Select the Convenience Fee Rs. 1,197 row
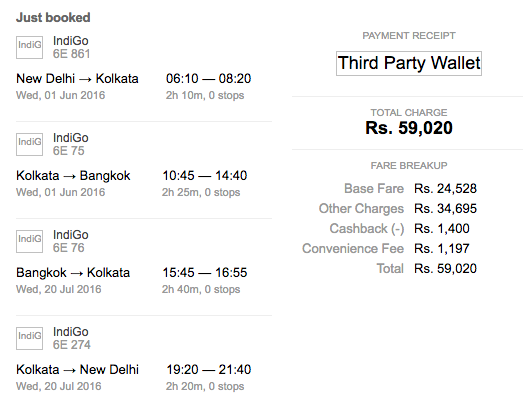523x412 pixels. pyautogui.click(x=386, y=249)
